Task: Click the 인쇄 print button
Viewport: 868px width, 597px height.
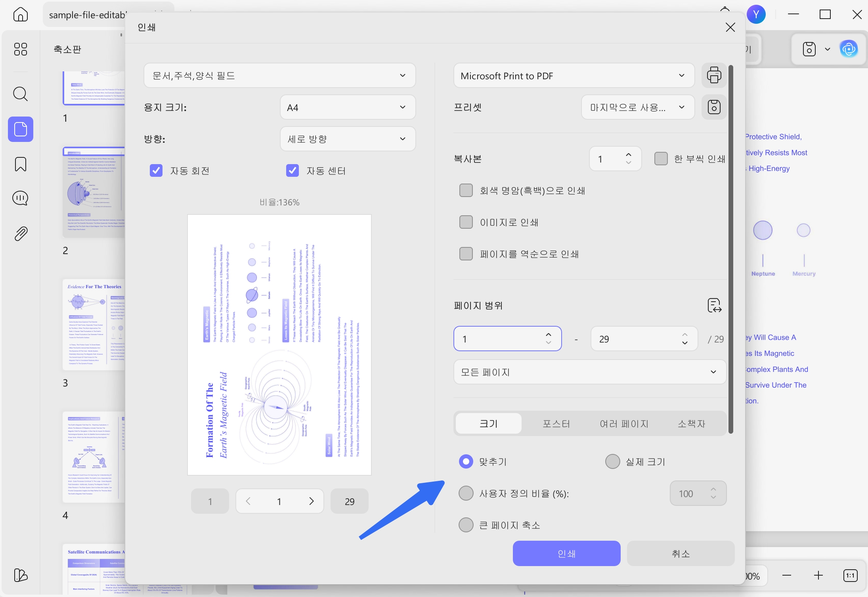Action: click(566, 553)
